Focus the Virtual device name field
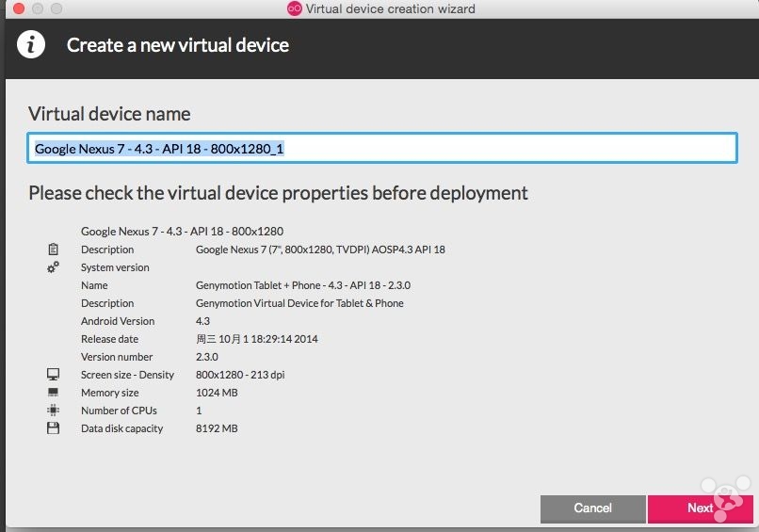The width and height of the screenshot is (759, 532). 382,148
